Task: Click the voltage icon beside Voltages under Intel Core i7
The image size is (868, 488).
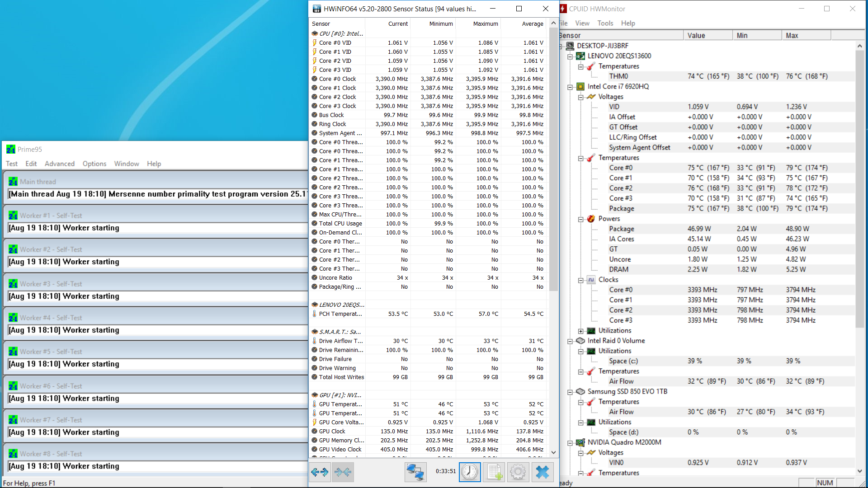Action: tap(591, 97)
